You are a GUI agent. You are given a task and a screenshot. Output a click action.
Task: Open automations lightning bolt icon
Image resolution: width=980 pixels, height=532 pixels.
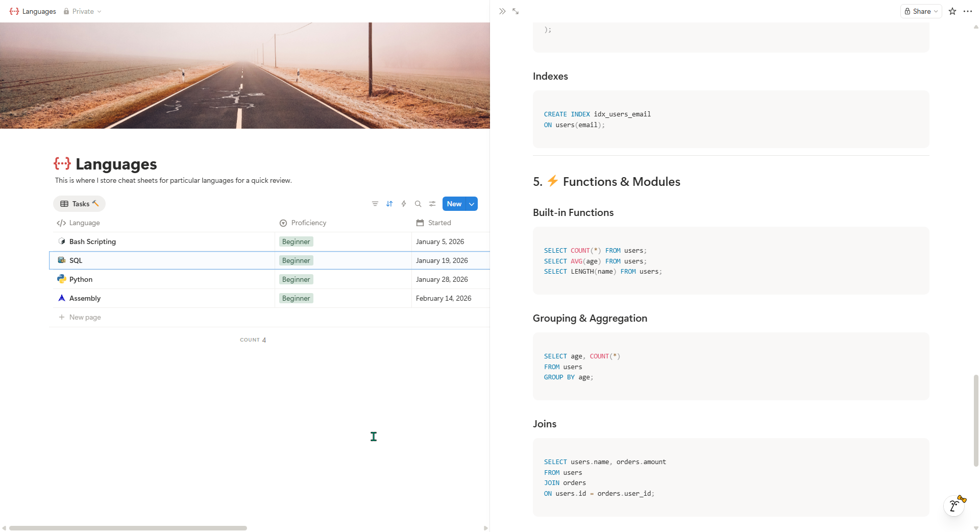point(404,204)
